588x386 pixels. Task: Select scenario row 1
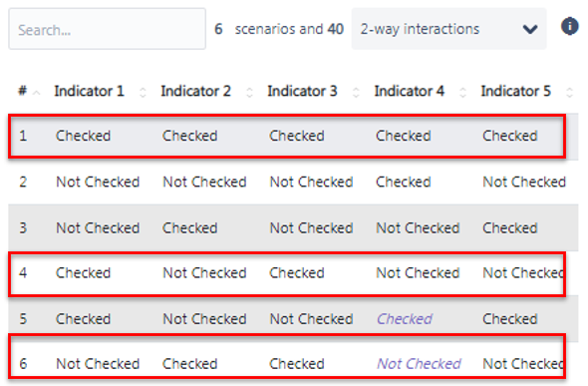pos(287,136)
